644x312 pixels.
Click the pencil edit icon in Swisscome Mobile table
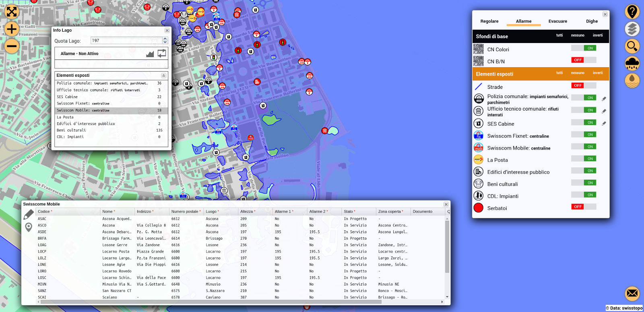point(29,215)
